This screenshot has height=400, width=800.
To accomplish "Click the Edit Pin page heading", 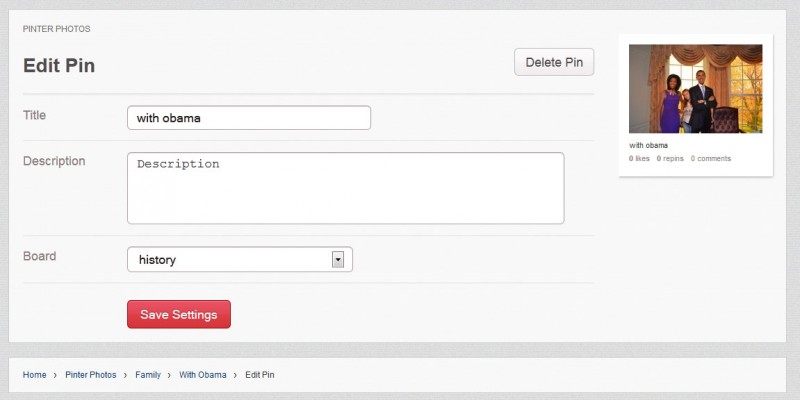I will point(59,66).
